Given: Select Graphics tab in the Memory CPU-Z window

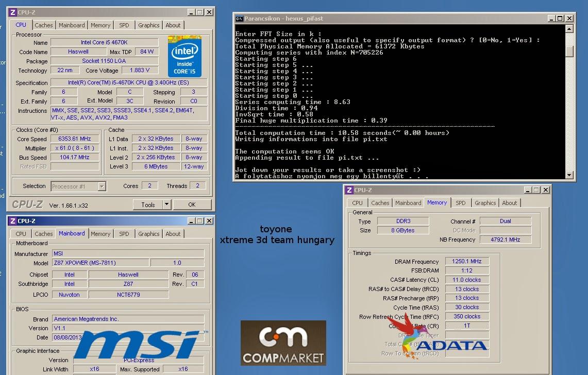Looking at the screenshot, I should coord(485,203).
